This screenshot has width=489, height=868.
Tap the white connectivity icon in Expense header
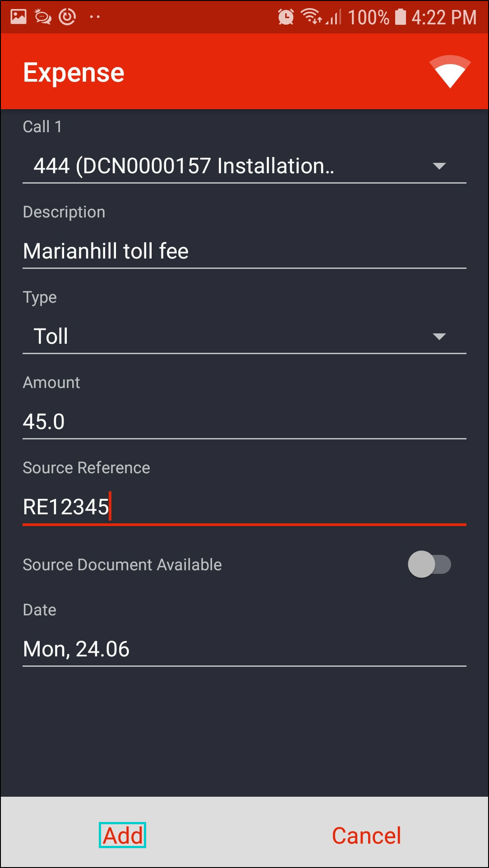point(450,71)
